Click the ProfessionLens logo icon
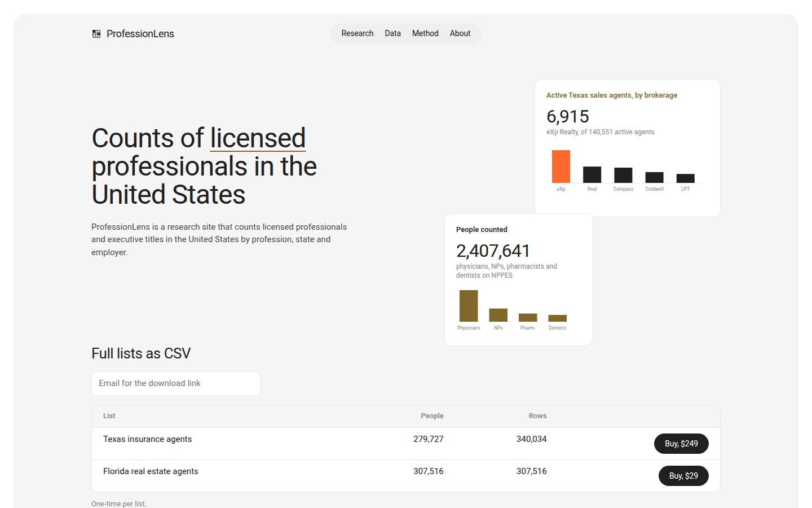 pos(96,34)
